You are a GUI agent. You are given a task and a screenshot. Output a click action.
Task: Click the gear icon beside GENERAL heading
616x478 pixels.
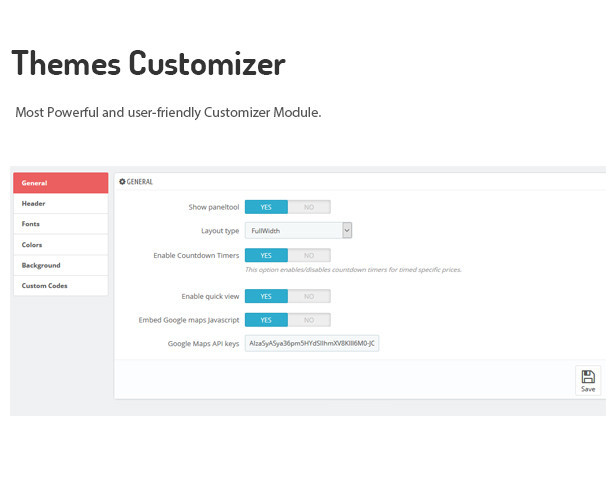pos(122,182)
